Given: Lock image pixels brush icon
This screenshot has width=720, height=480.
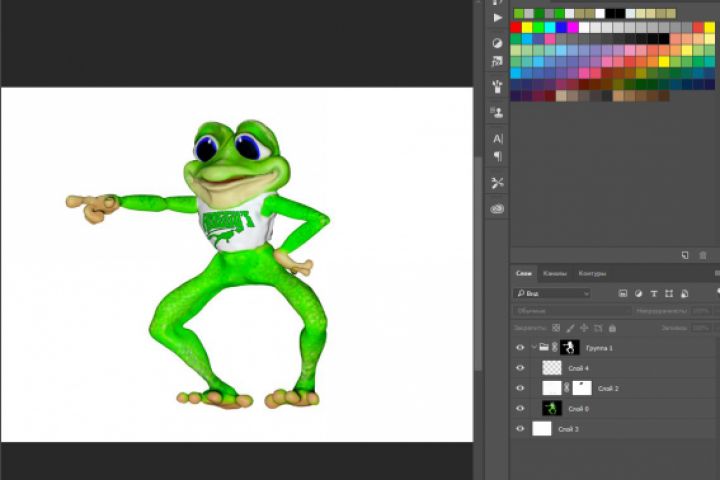Looking at the screenshot, I should (x=570, y=328).
